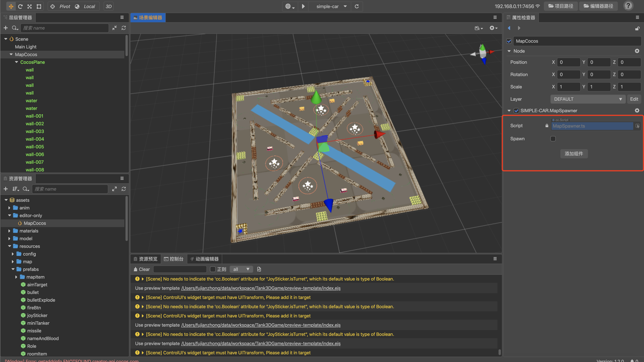Disable the MapCocos node active checkbox
This screenshot has width=644, height=362.
[509, 41]
